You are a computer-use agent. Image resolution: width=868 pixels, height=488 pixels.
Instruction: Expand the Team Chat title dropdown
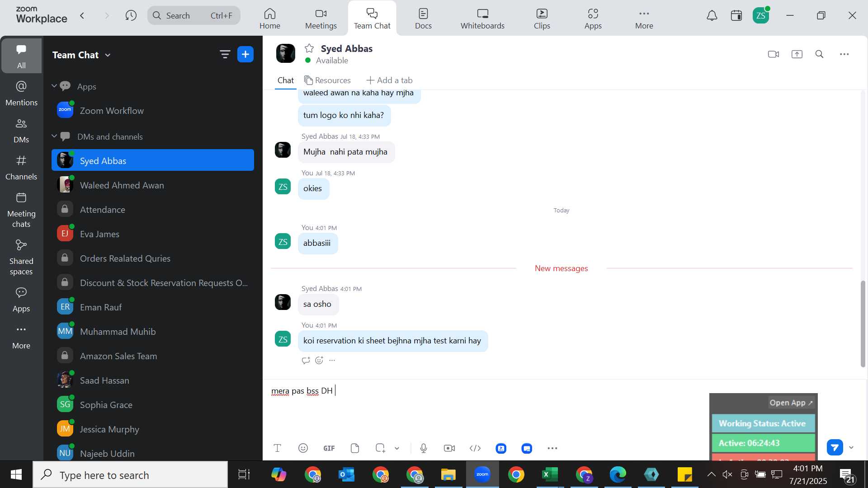(x=108, y=55)
